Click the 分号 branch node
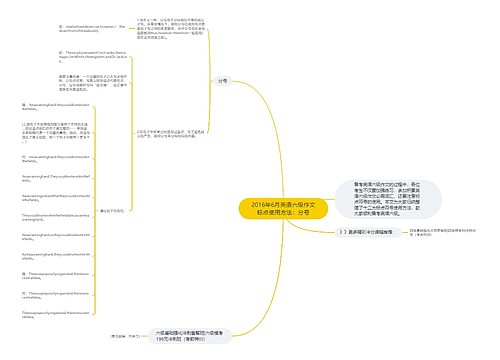500x360 pixels. [223, 81]
